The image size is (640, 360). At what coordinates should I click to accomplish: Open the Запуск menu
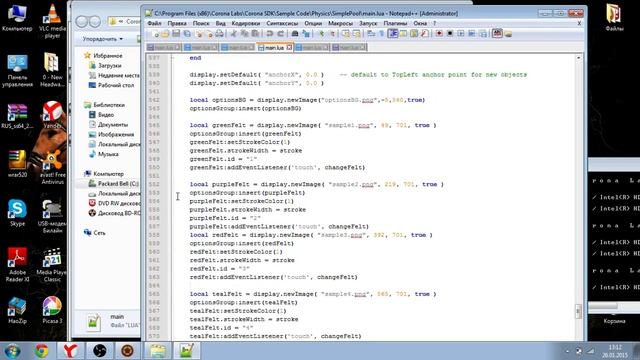[368, 23]
